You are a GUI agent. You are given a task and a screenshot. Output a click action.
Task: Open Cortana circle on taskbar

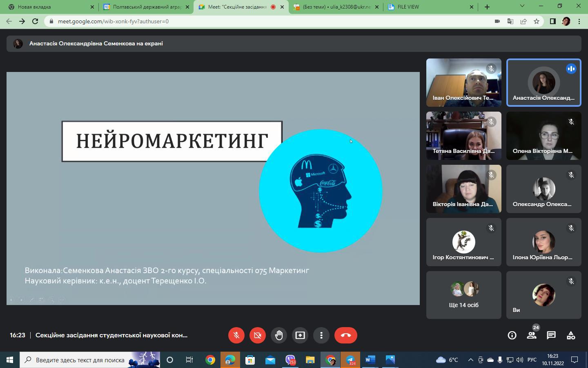tap(170, 360)
